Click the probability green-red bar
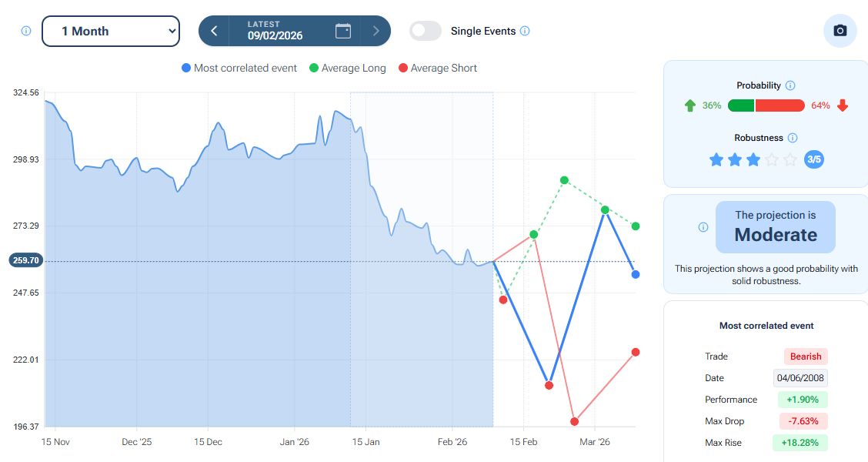Screen dimensions: 868x462 (x=766, y=105)
